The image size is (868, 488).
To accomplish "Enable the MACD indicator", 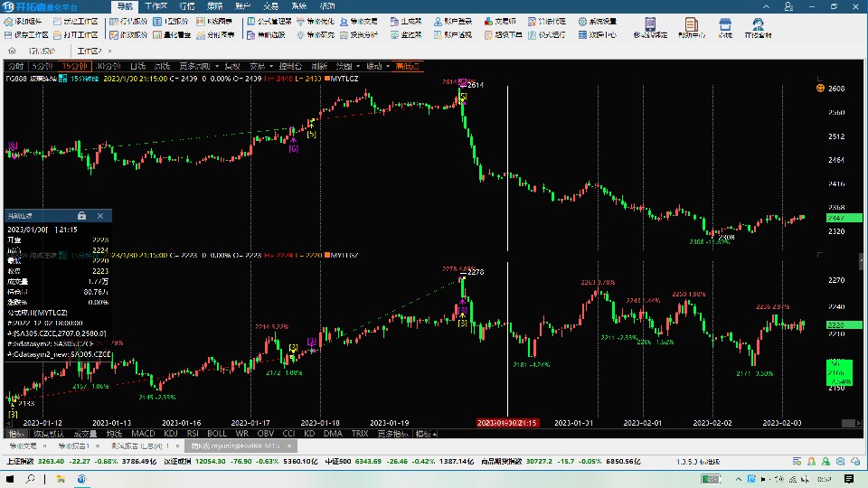I will click(x=143, y=434).
